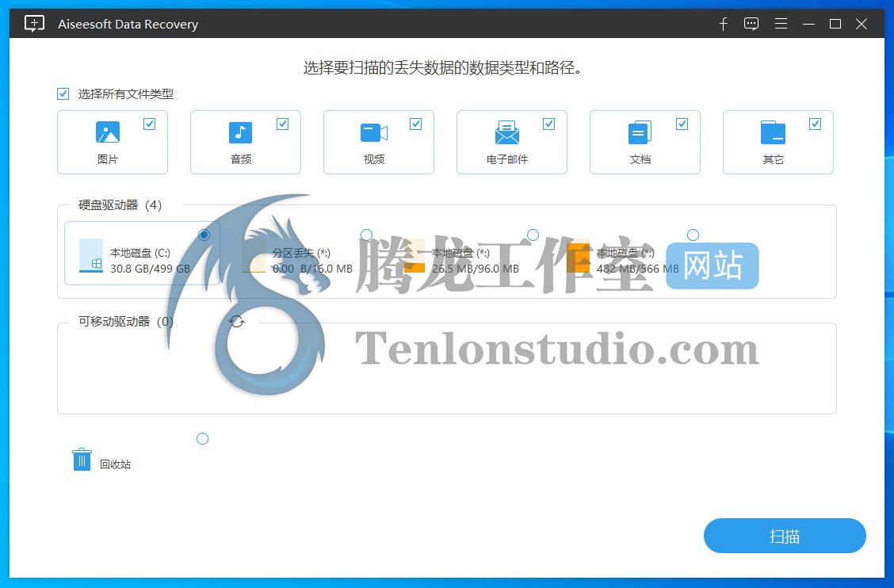Select the 图片 image type icon

point(108,132)
